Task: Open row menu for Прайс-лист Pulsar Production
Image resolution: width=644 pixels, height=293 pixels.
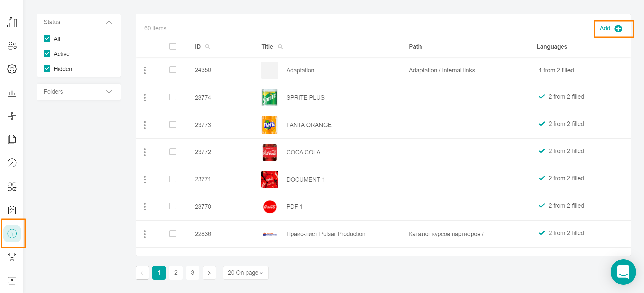Action: (145, 234)
